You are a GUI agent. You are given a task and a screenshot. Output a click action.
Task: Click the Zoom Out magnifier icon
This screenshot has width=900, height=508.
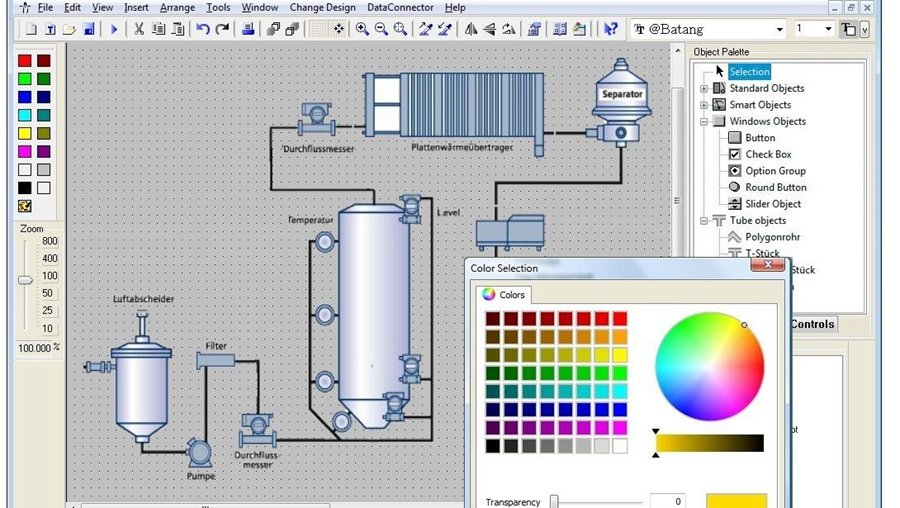click(381, 29)
